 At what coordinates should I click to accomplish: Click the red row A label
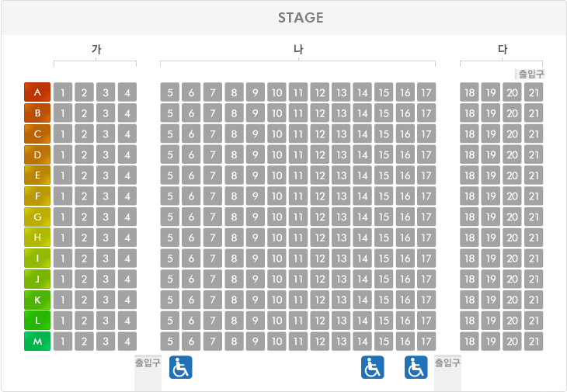coord(37,92)
